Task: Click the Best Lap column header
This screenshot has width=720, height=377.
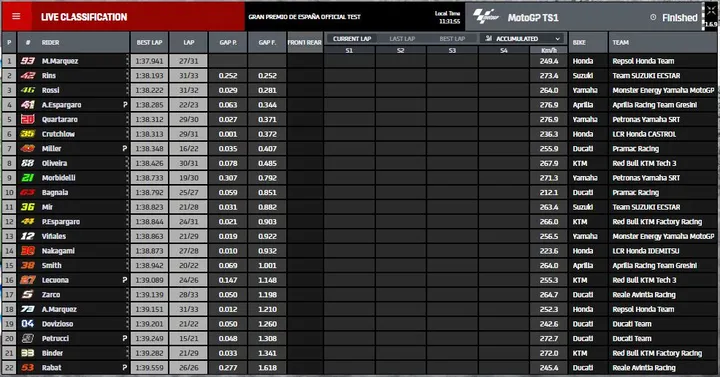Action: click(149, 42)
